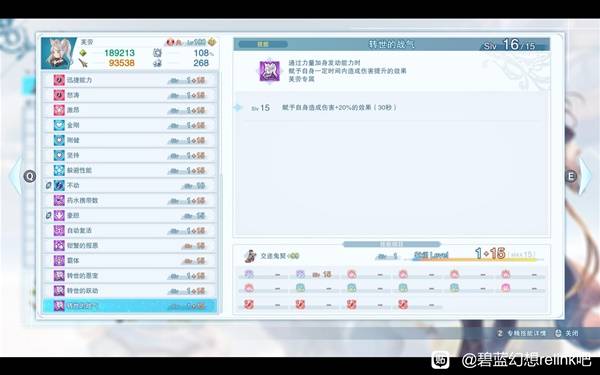600x375 pixels.
Task: Click the 108% stat value
Action: (x=204, y=53)
